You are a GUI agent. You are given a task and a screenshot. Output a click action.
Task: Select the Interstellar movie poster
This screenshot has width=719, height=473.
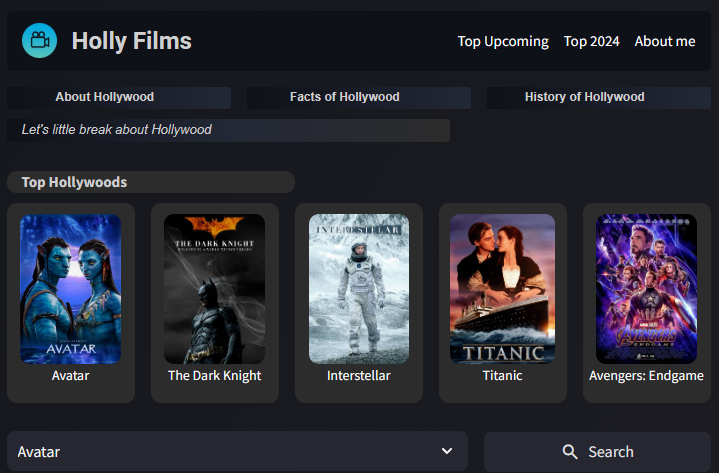tap(359, 289)
